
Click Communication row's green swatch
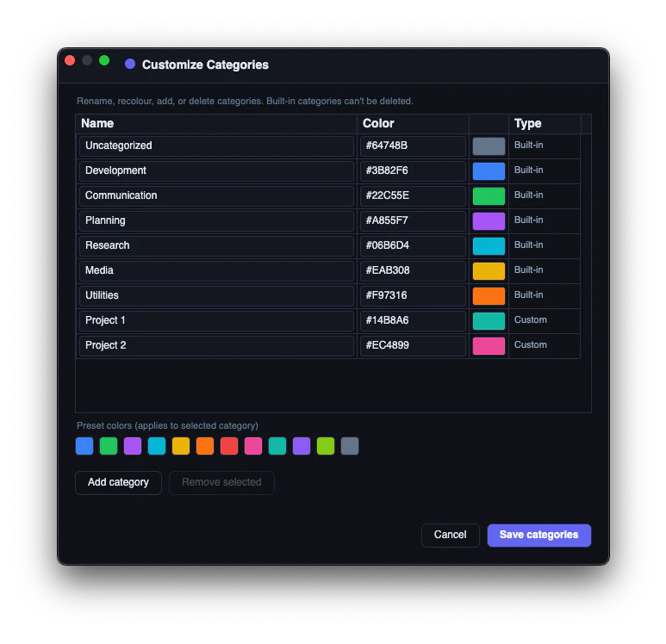[x=489, y=196]
